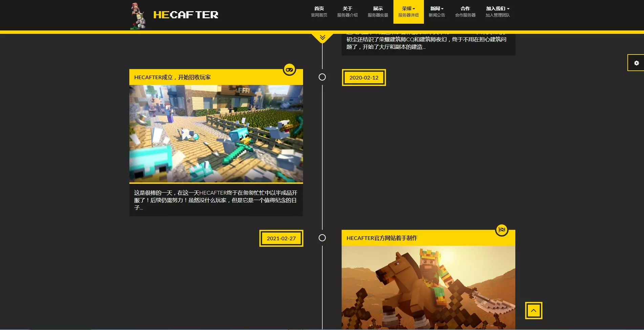Screen dimensions: 644x330
Task: Click the text starting 这是很棒的一天
Action: (216, 200)
